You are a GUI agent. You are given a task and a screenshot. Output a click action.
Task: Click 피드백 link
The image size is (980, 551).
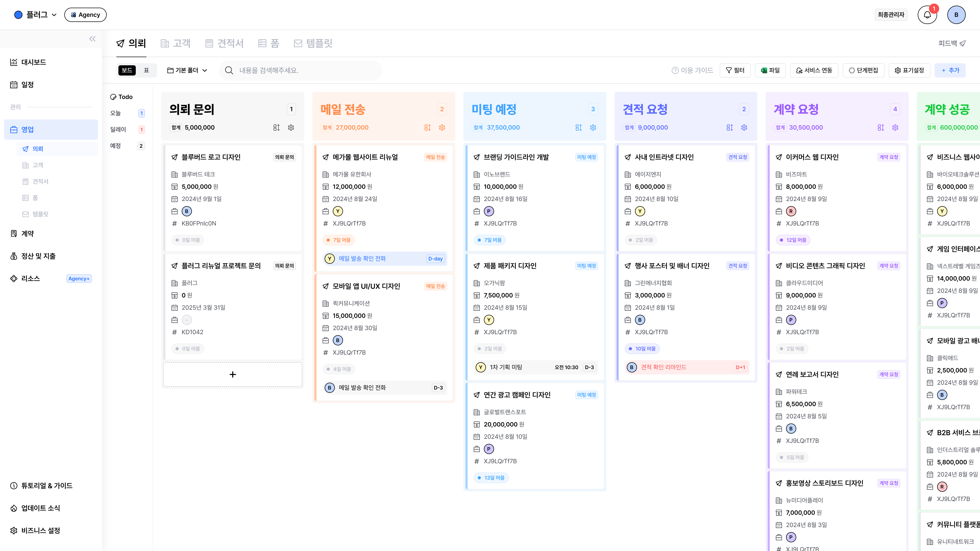[x=952, y=43]
